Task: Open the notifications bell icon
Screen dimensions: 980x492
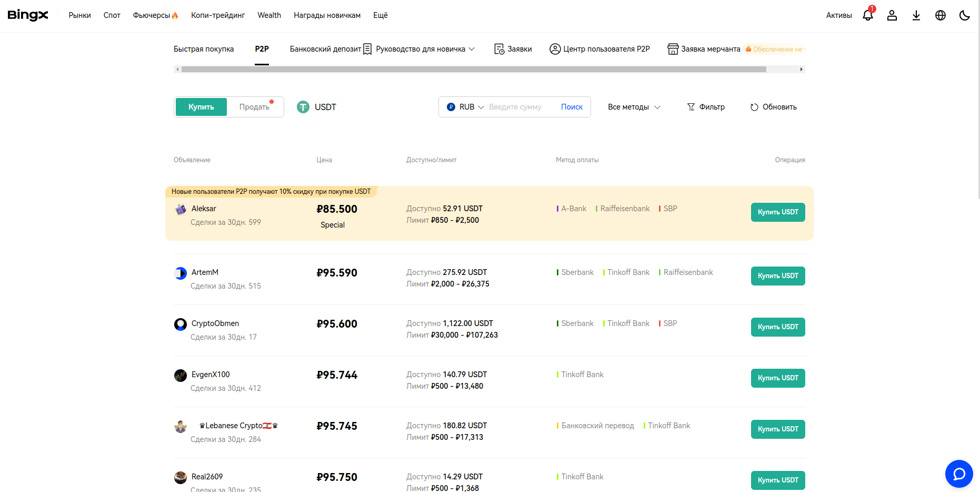Action: point(867,15)
